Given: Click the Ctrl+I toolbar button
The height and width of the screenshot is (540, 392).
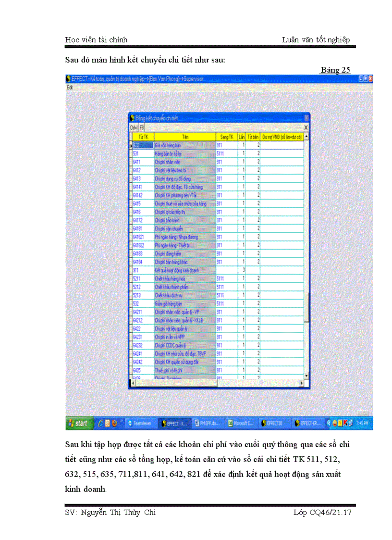Looking at the screenshot, I should (134, 128).
